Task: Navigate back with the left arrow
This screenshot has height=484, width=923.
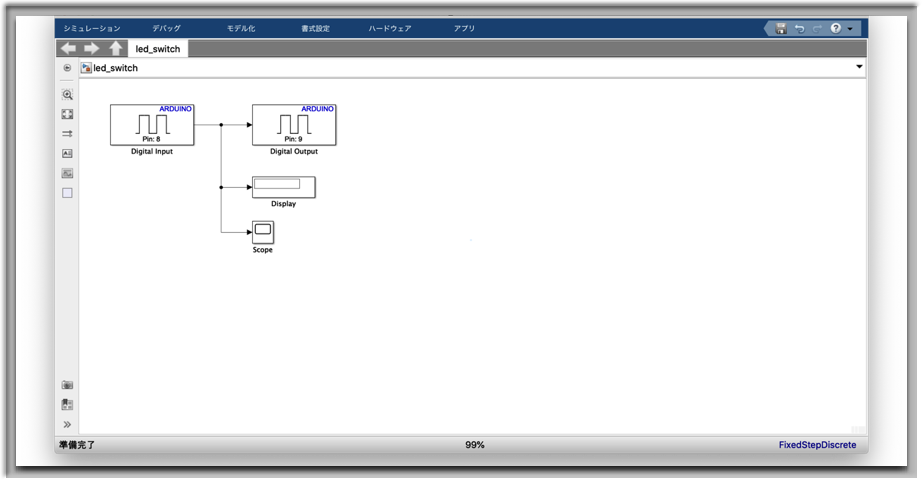Action: [69, 48]
